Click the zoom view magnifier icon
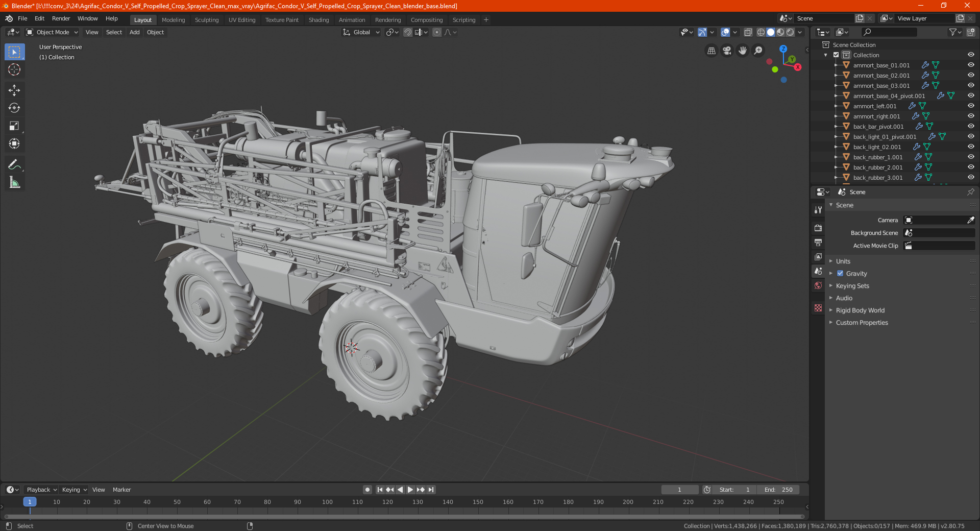The height and width of the screenshot is (531, 980). click(x=758, y=51)
